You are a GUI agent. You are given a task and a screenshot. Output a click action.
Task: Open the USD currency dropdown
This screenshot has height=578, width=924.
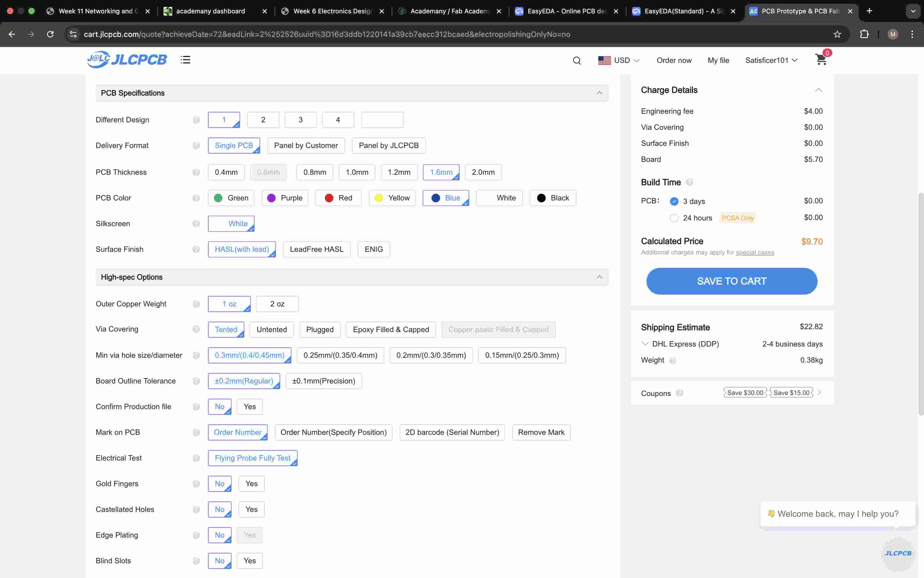tap(619, 60)
